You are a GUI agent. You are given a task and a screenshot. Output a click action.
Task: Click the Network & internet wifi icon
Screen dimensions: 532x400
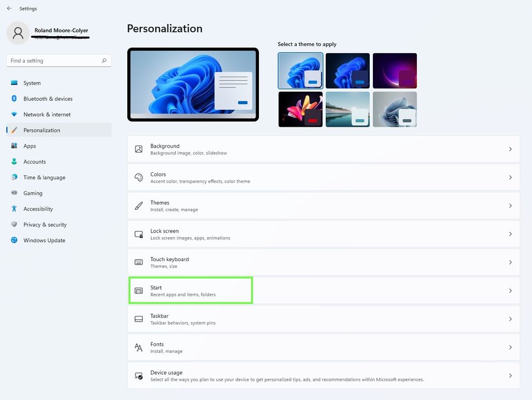[x=14, y=114]
